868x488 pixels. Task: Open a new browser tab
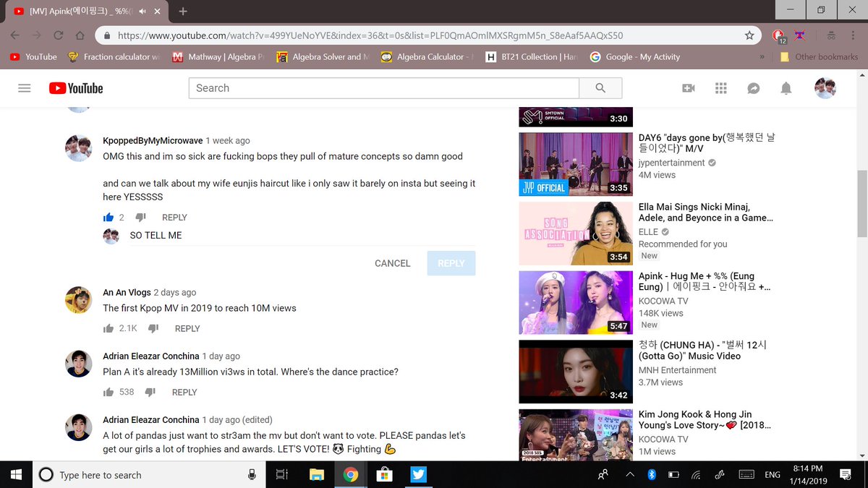pyautogui.click(x=183, y=12)
